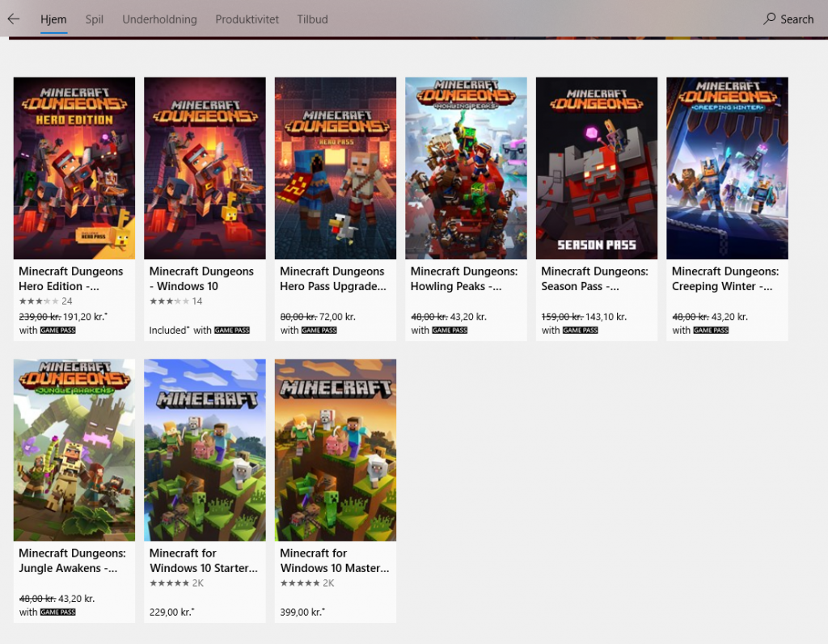Select the Hjem tab

[53, 19]
